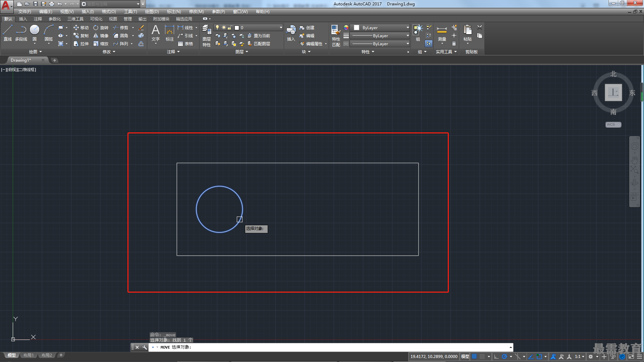The width and height of the screenshot is (644, 362).
Task: Expand the Draw (绘图) panel
Action: tap(35, 52)
